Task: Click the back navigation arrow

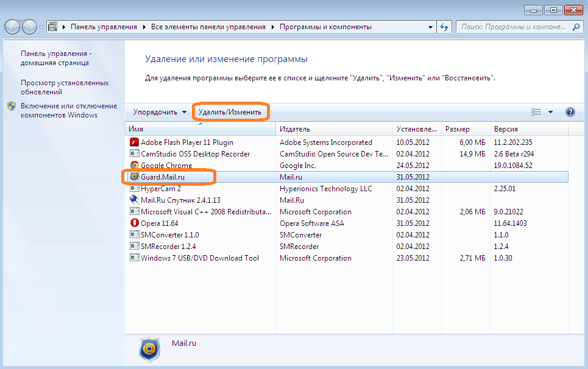Action: point(12,27)
